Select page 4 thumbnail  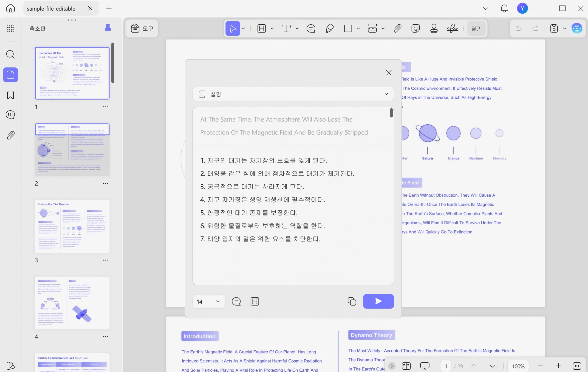click(x=72, y=303)
